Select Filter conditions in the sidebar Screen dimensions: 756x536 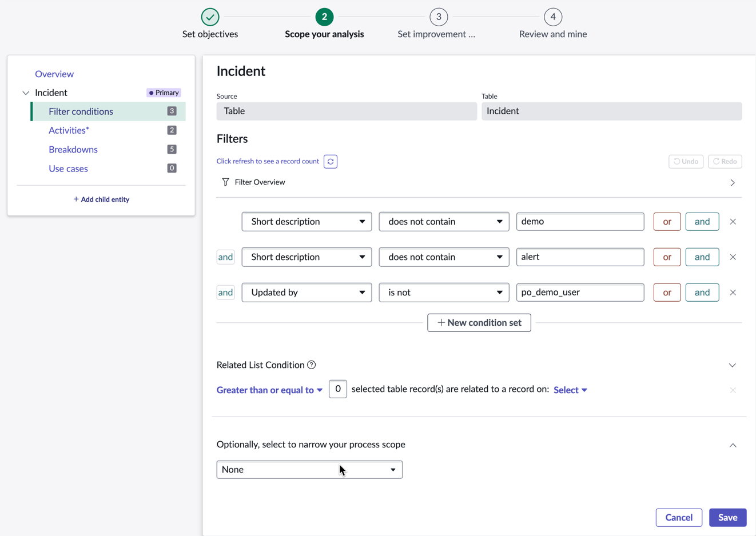point(108,111)
